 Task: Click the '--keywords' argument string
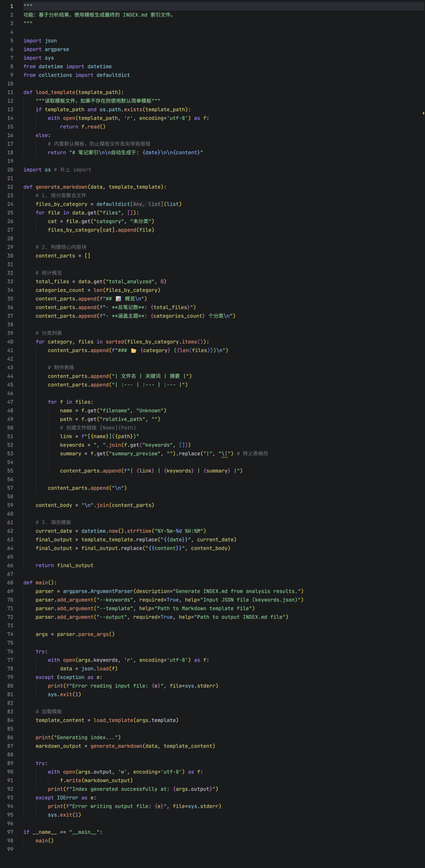(x=115, y=600)
